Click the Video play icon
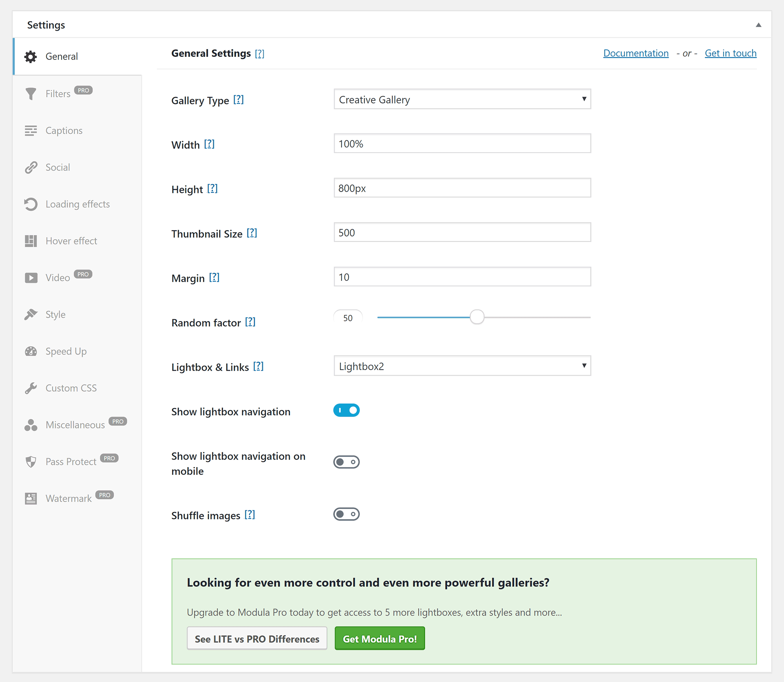This screenshot has height=682, width=784. pos(31,278)
